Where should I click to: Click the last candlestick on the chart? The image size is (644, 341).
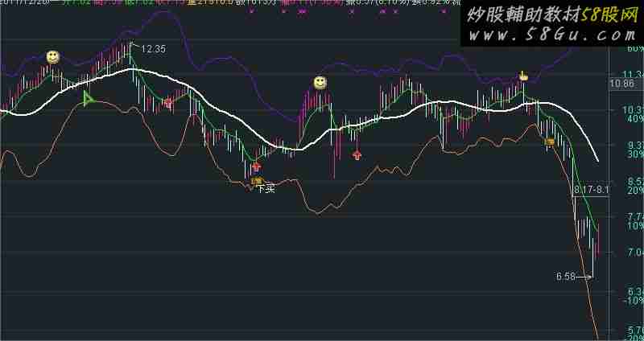[x=598, y=239]
